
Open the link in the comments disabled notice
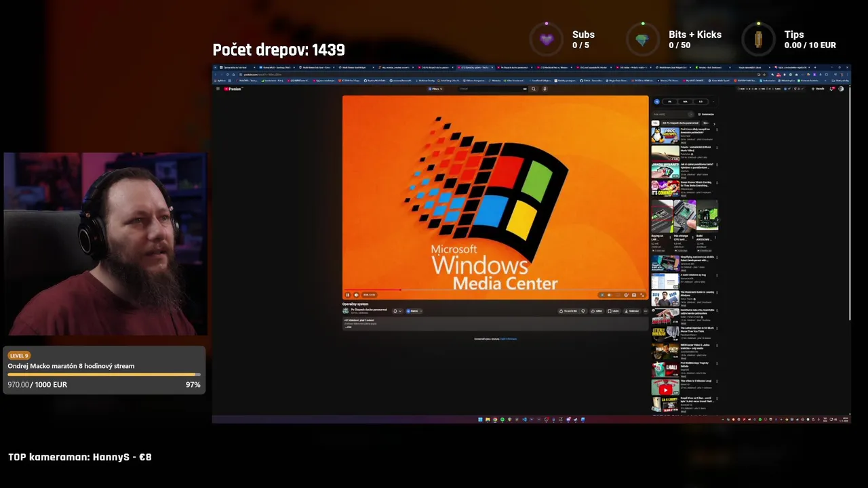509,339
